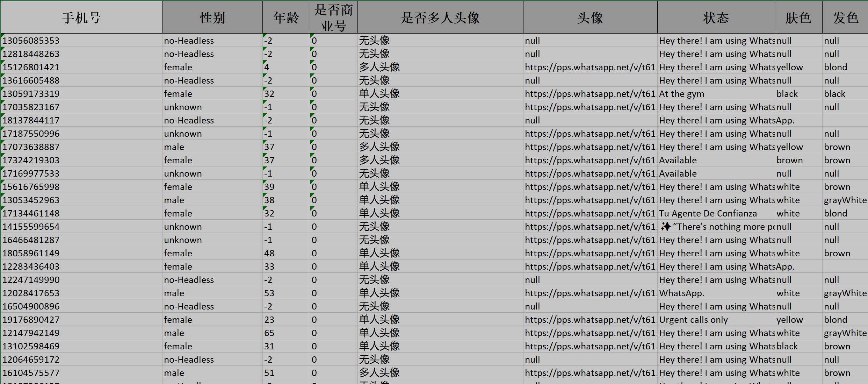Select 多人头像 cell for 16104575577

[440, 373]
